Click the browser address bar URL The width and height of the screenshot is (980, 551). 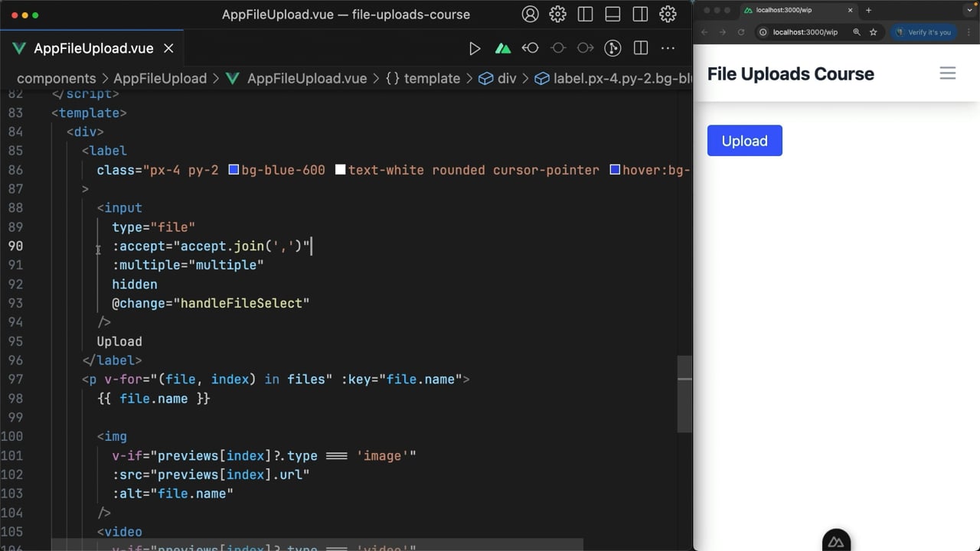(x=805, y=32)
